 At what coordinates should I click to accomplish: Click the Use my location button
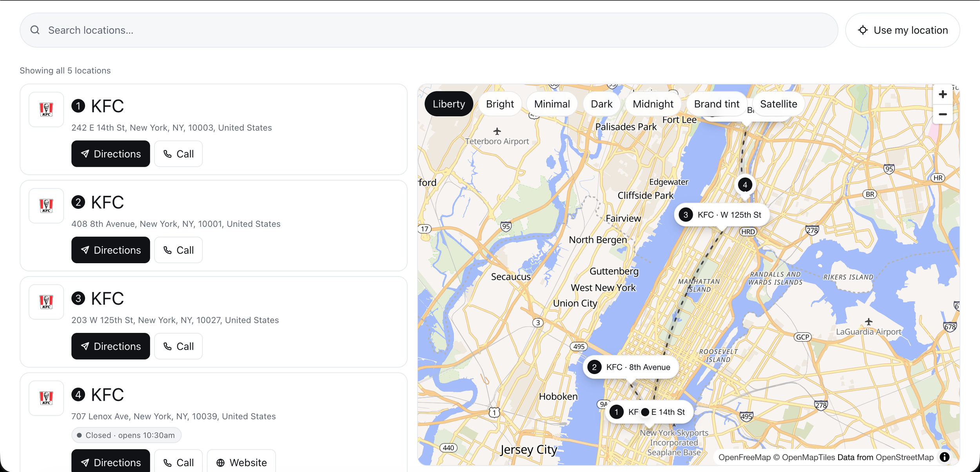902,30
